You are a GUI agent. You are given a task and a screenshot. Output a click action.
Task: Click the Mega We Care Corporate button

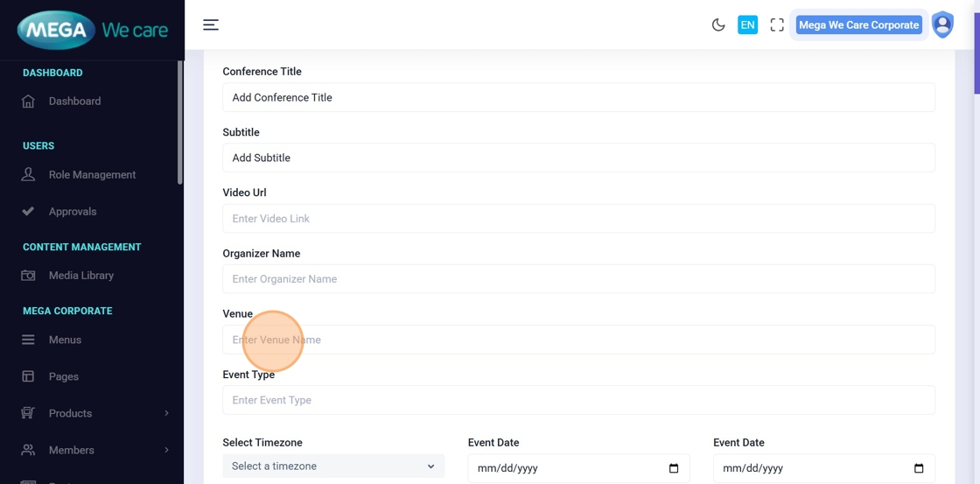(x=858, y=25)
